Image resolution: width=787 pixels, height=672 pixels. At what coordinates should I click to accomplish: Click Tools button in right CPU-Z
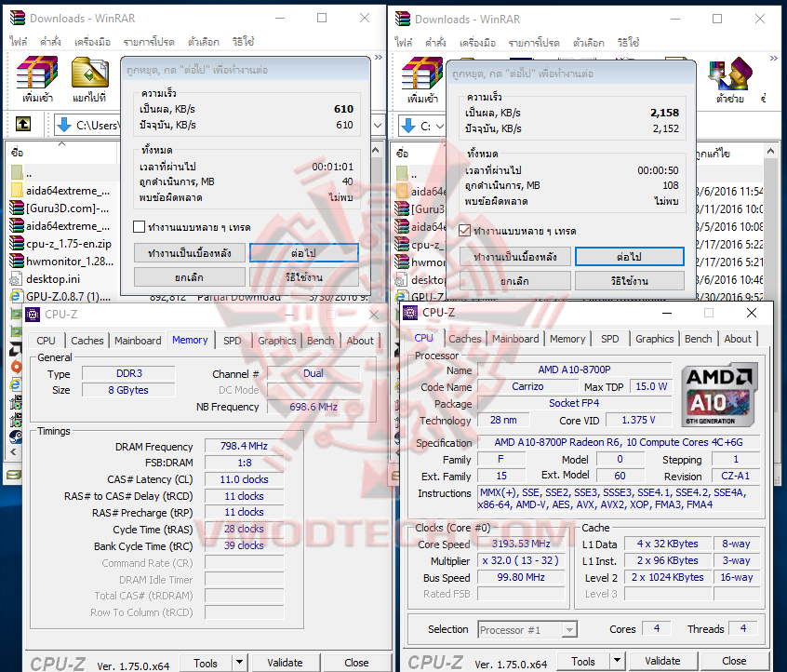[x=583, y=662]
